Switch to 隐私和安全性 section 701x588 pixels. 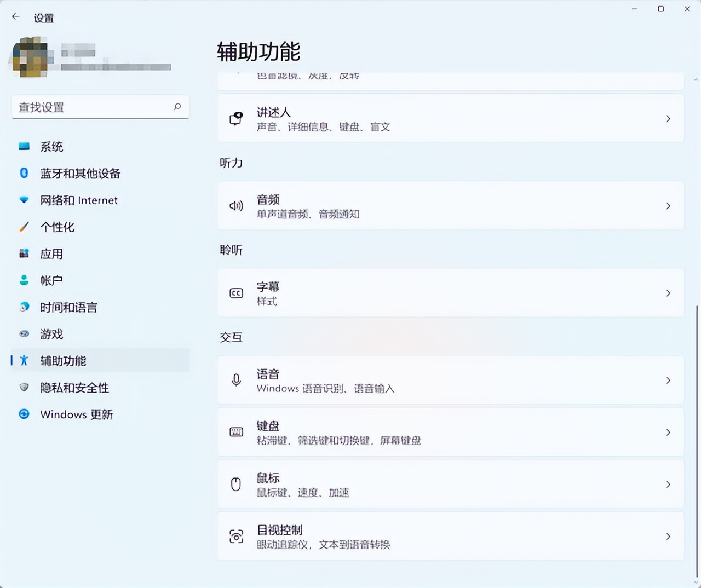click(24, 388)
